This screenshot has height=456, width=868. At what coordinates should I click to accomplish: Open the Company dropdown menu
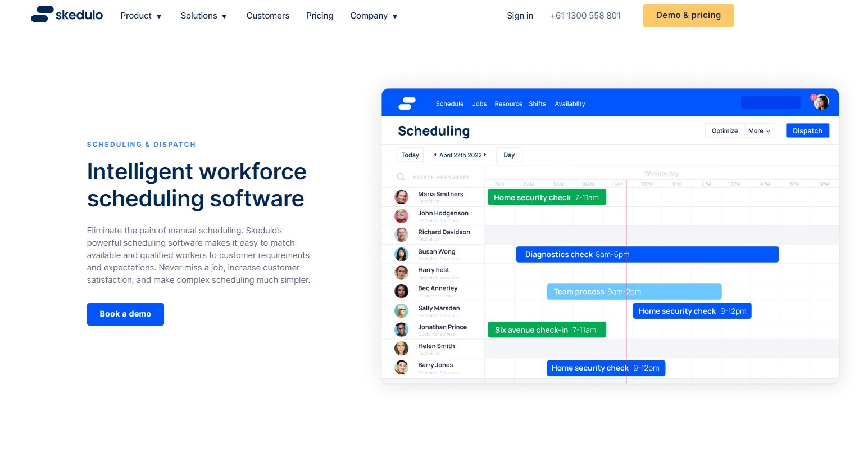(x=374, y=16)
